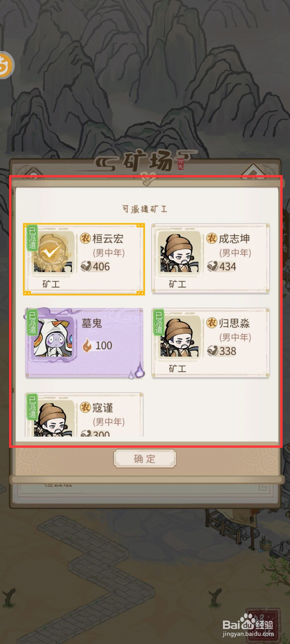Tap the strength icon next to 434
The height and width of the screenshot is (644, 290).
pyautogui.click(x=213, y=267)
